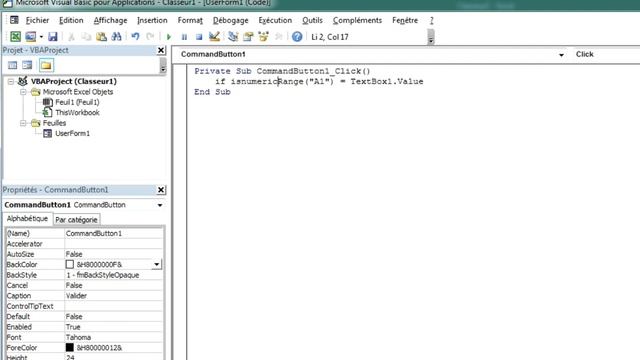Image resolution: width=640 pixels, height=360 pixels.
Task: Open the Insert object dropdown arrow
Action: [41, 37]
